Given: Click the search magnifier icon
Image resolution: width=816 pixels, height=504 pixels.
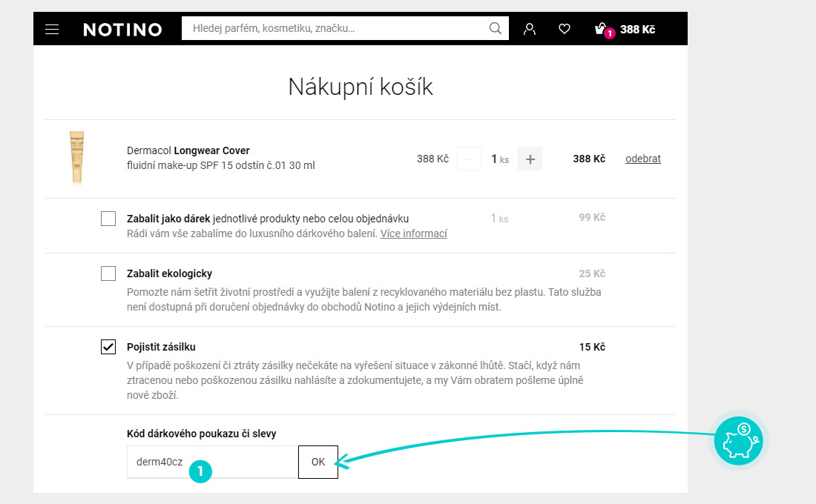Looking at the screenshot, I should [x=496, y=28].
